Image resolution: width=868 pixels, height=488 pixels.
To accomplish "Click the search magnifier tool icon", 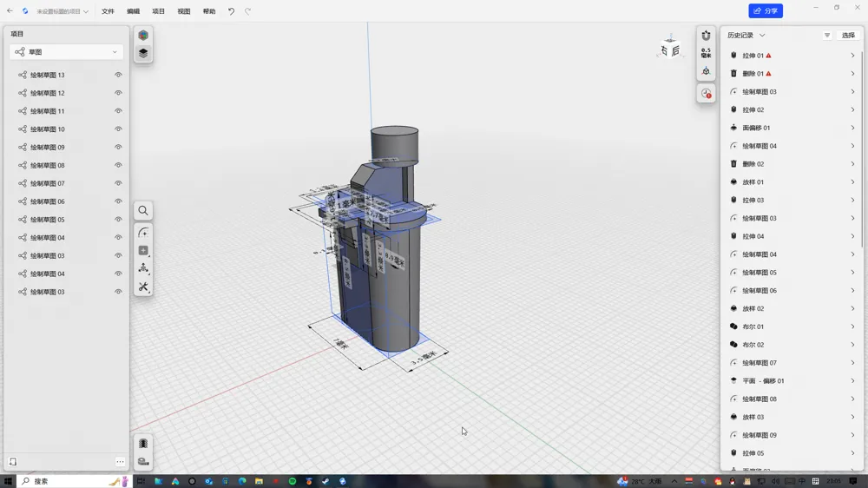I will [143, 210].
